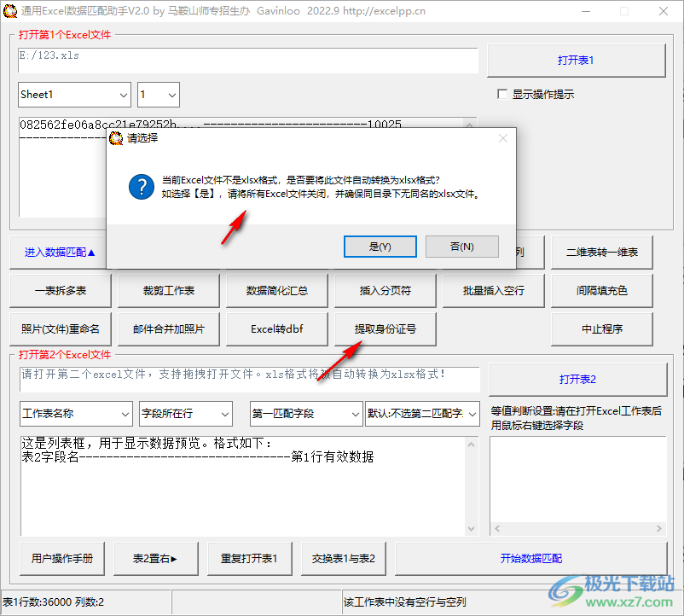The image size is (684, 616).
Task: Select preview row 082562fe06a8cc21e79252b in table 1 list
Action: pos(211,125)
